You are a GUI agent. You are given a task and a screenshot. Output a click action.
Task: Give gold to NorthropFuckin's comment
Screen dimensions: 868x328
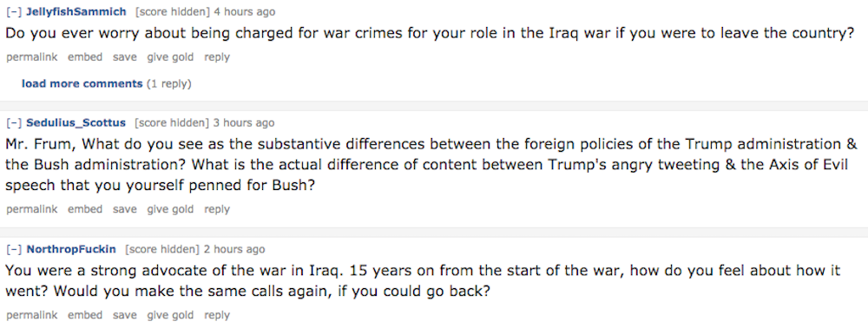point(170,315)
